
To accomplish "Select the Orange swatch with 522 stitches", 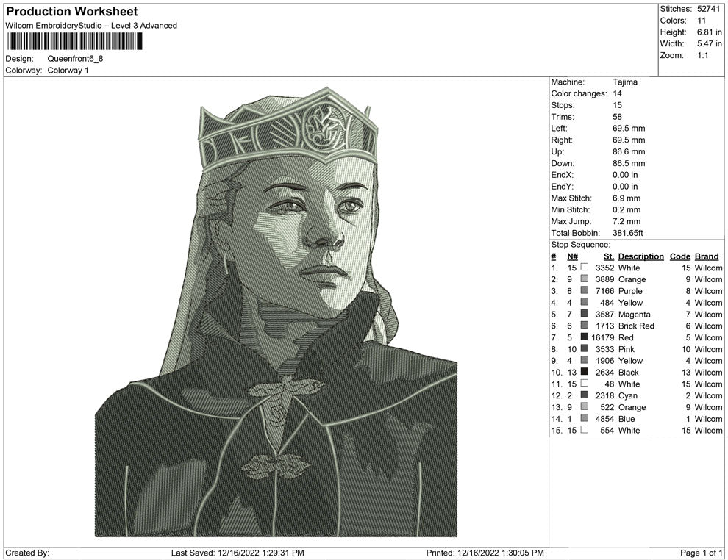I will pyautogui.click(x=585, y=406).
